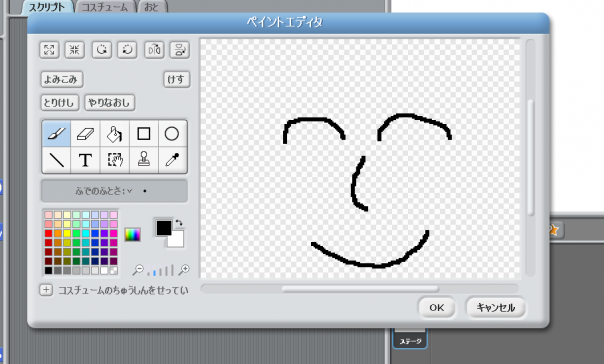604x364 pixels.
Task: Click the tallest zoom level bar
Action: pyautogui.click(x=172, y=270)
